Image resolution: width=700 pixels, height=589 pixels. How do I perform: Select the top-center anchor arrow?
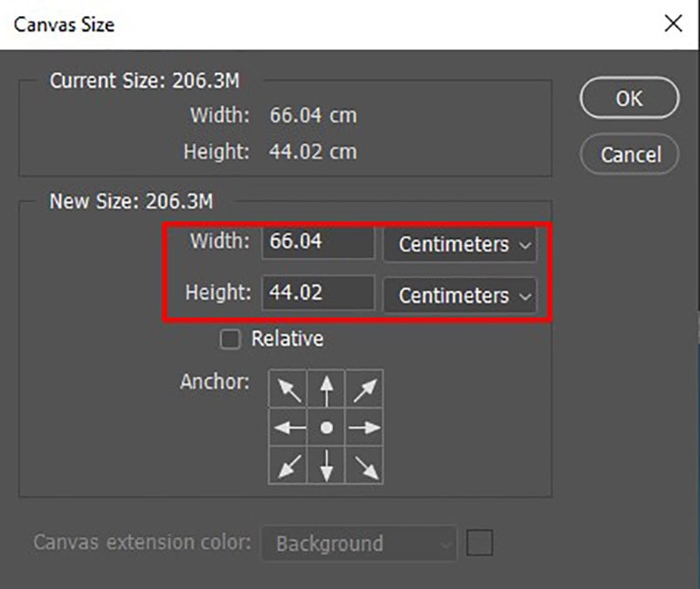[x=326, y=389]
